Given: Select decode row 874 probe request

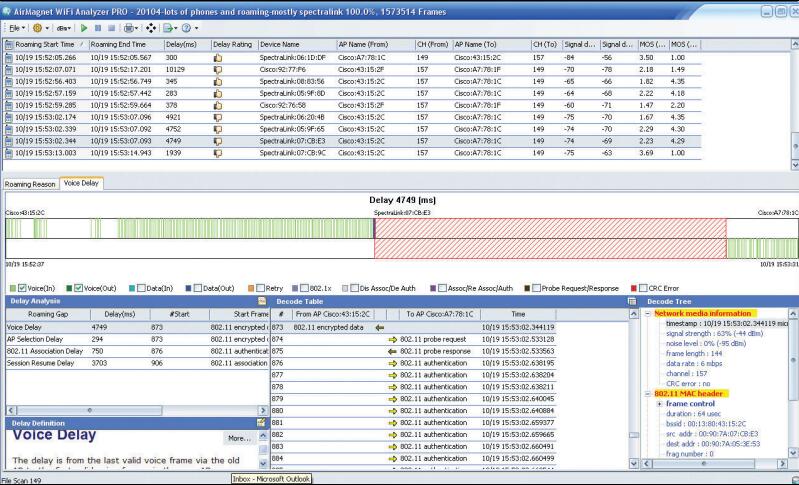Looking at the screenshot, I should click(x=413, y=339).
